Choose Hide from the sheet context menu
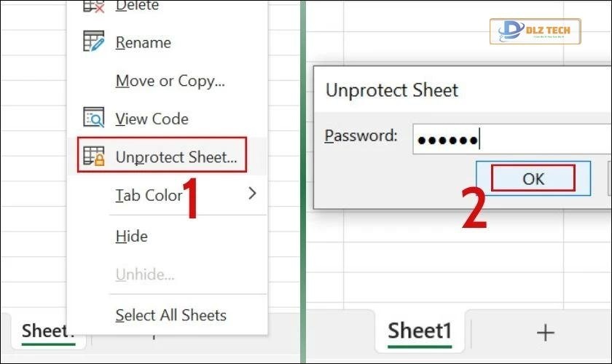This screenshot has height=364, width=612. (x=132, y=236)
